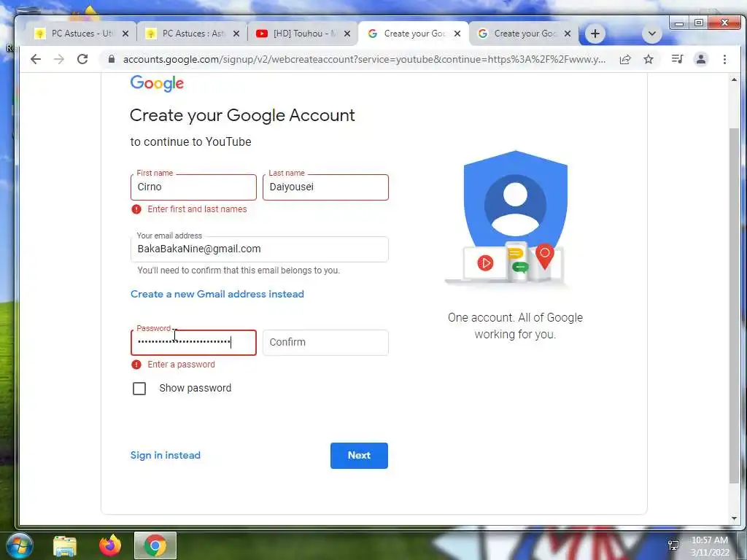This screenshot has height=560, width=747.
Task: Click One account. All of Google text
Action: tap(515, 326)
